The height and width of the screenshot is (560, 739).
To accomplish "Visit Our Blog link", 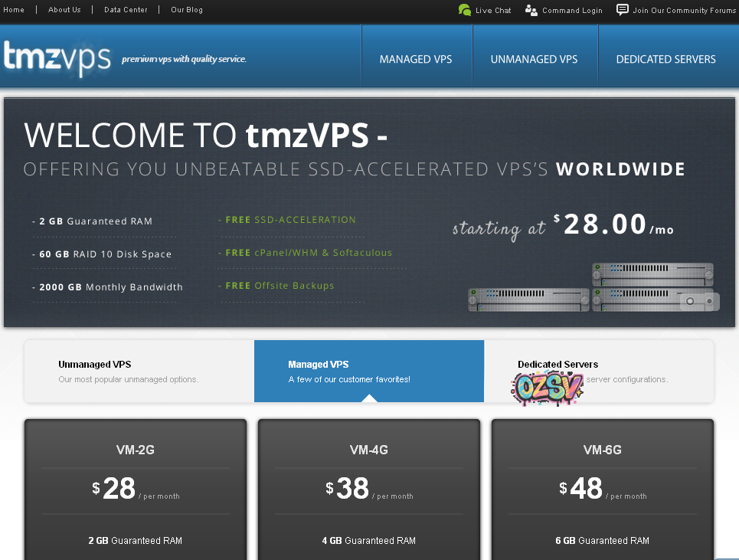I will (187, 9).
